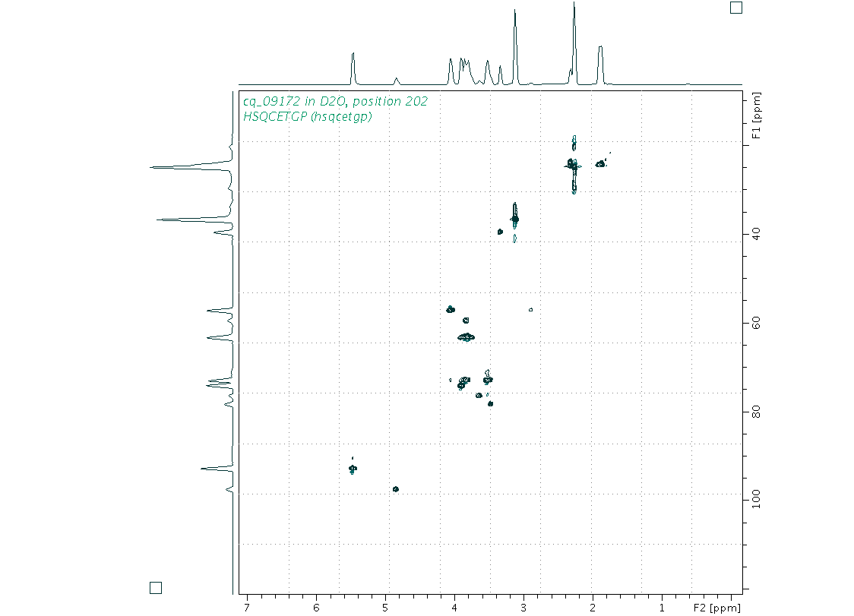
Task: Pick the cross peak near 4.05 / 57 ppm
Action: pyautogui.click(x=451, y=309)
